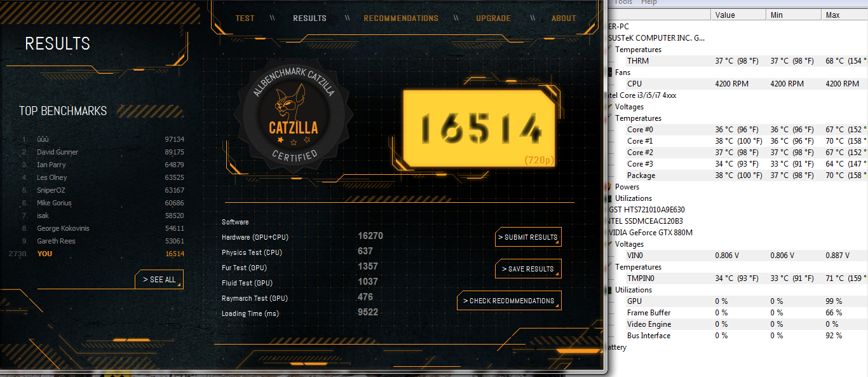Open the TEST tab in Catzilla
The width and height of the screenshot is (868, 377).
[245, 18]
